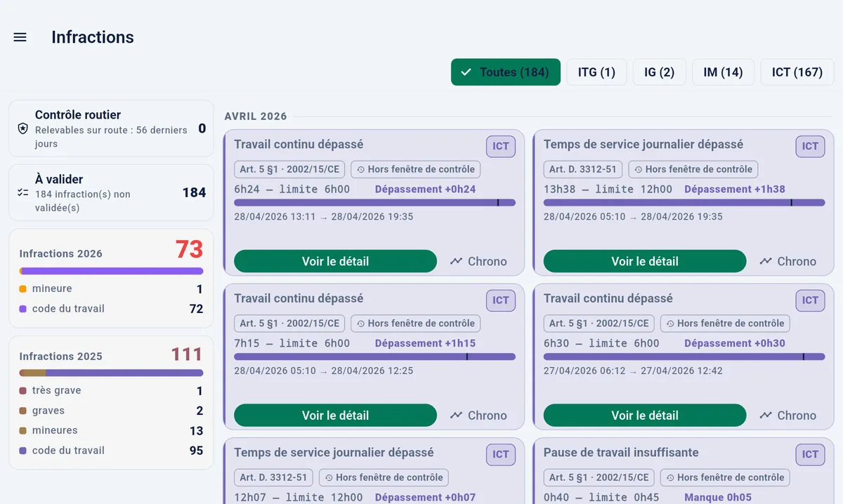The width and height of the screenshot is (843, 504).
Task: Click the clock icon in the 13h38 card's Hors fenêtre tag
Action: 639,169
